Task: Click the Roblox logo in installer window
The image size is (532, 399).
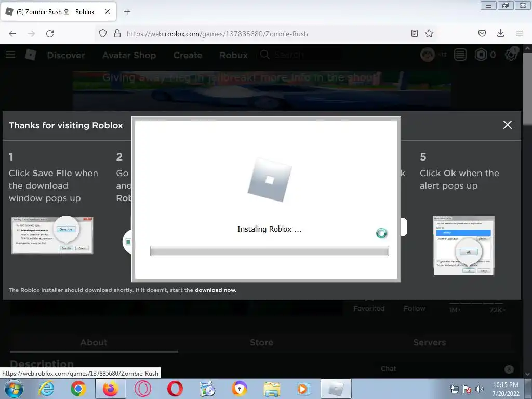Action: coord(270,180)
